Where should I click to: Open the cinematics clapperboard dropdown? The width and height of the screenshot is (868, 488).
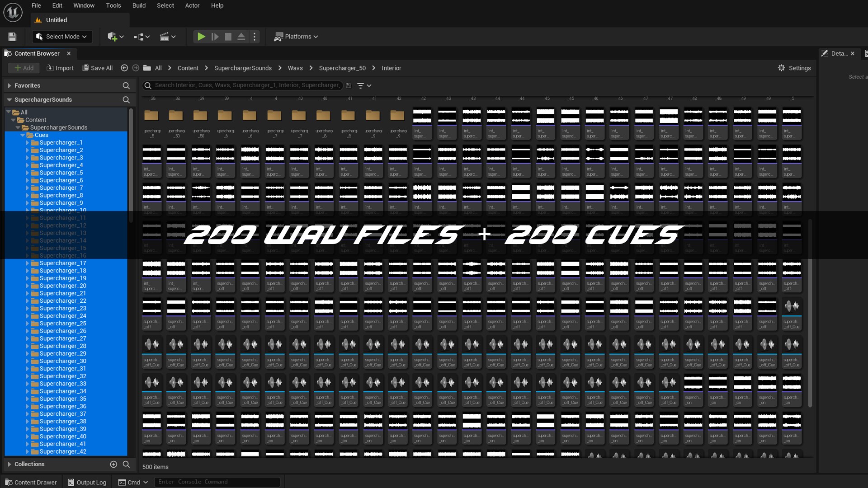coord(167,37)
